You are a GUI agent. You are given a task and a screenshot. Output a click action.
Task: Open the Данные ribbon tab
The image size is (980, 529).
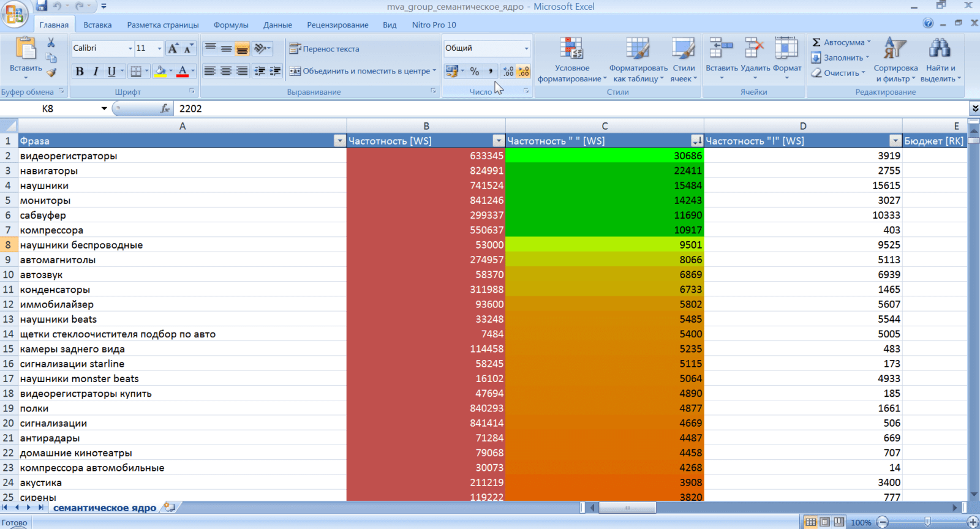(277, 25)
